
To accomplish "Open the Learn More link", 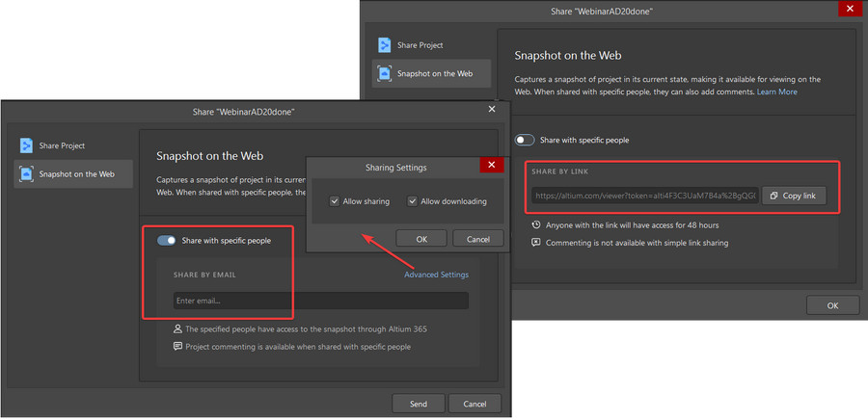I will click(x=777, y=92).
